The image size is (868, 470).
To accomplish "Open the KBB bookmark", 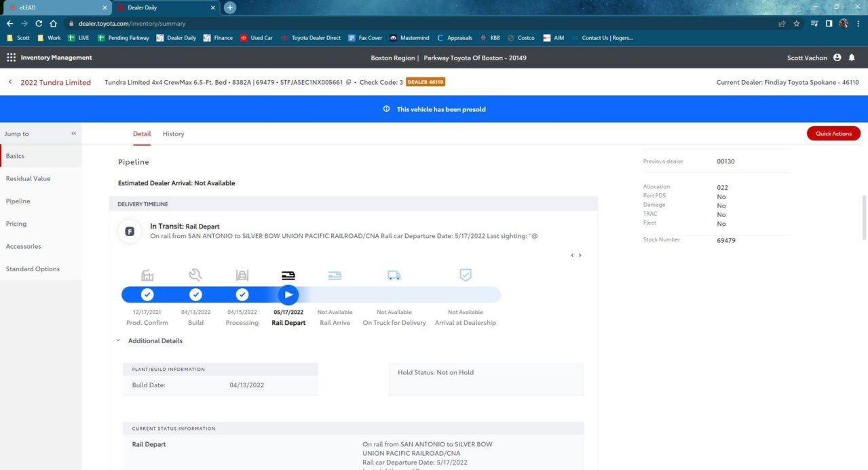I will 490,38.
